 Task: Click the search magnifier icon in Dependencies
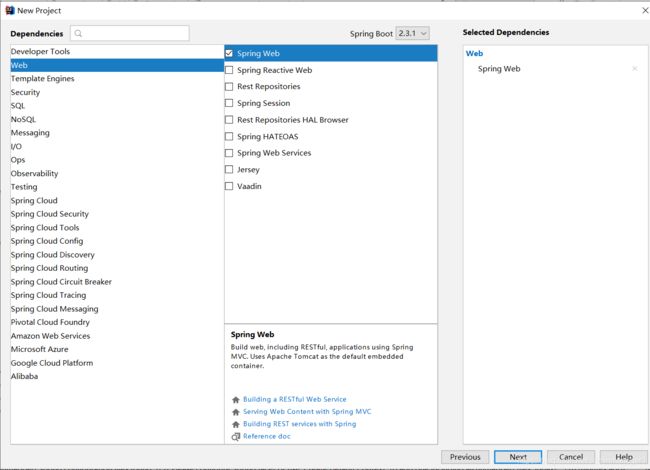point(78,33)
